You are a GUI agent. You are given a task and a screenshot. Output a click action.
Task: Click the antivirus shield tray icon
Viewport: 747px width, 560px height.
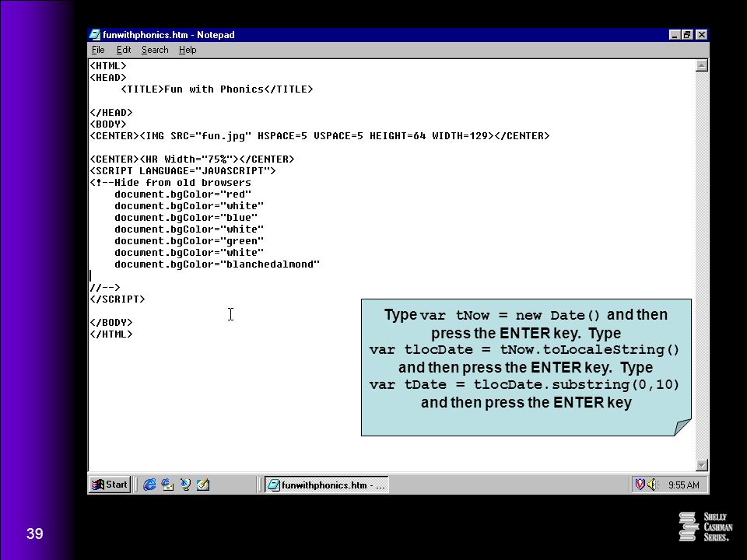point(640,485)
